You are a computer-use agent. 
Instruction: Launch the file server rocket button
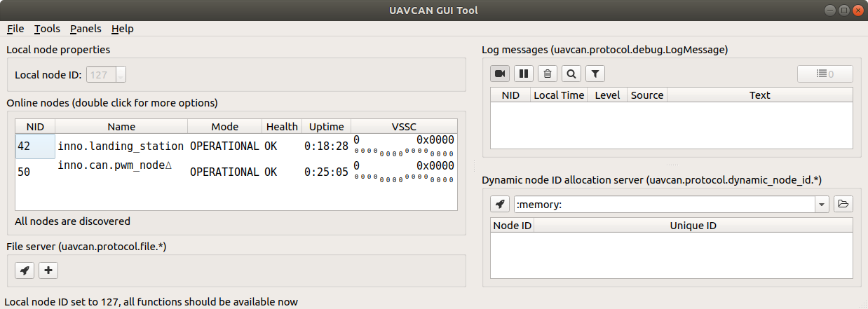point(25,270)
